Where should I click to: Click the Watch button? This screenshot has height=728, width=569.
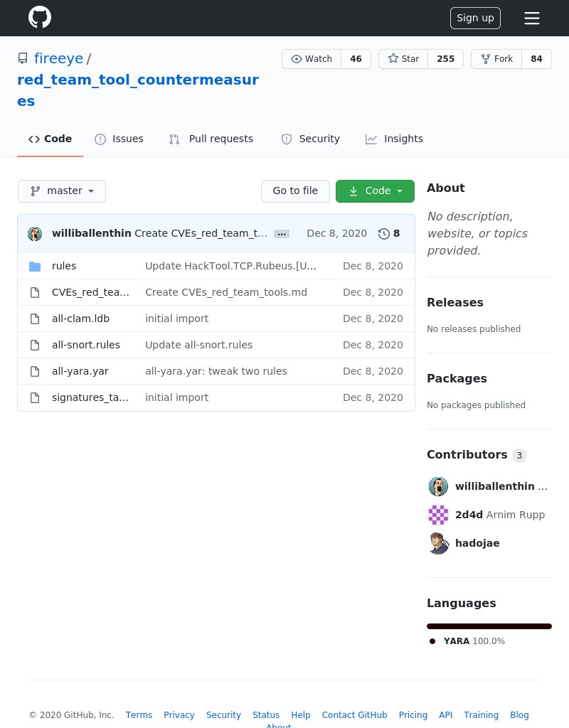pyautogui.click(x=312, y=59)
